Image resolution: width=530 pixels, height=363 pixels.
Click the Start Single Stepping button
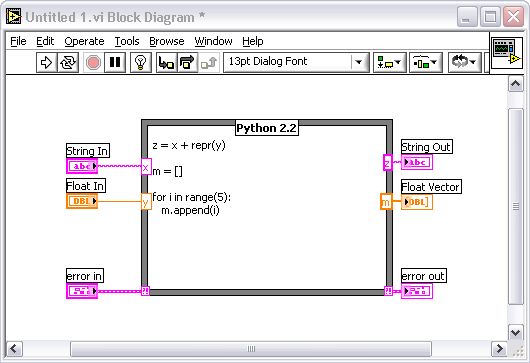[166, 62]
